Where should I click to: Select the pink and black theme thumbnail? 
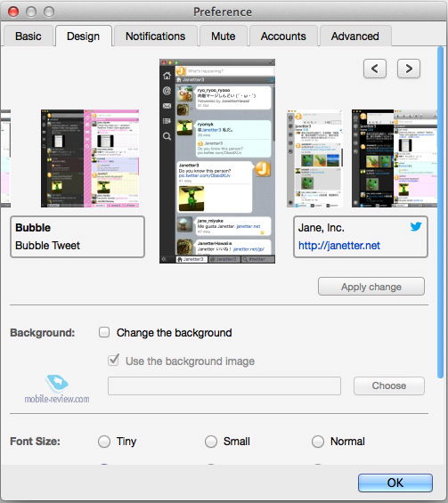tap(90, 158)
